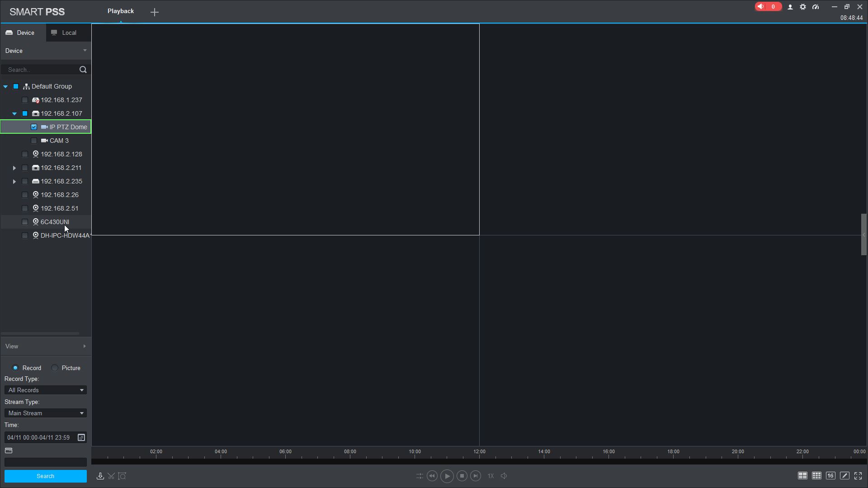Expand the 192.168.2.211 device node
The height and width of the screenshot is (488, 868).
click(14, 168)
